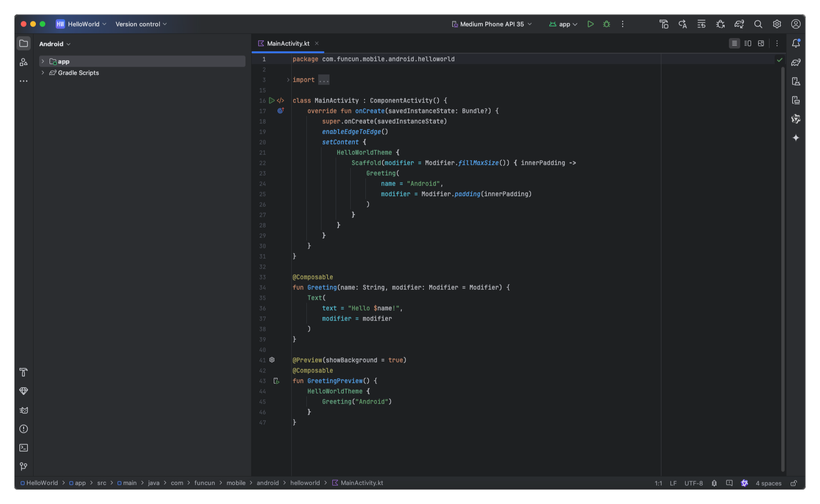Open more run actions menu
Image resolution: width=820 pixels, height=504 pixels.
click(x=623, y=24)
